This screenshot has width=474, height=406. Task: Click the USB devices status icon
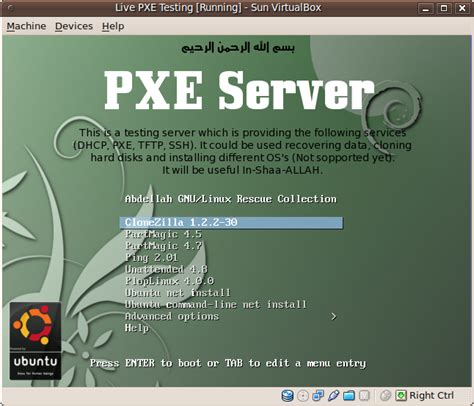333,396
